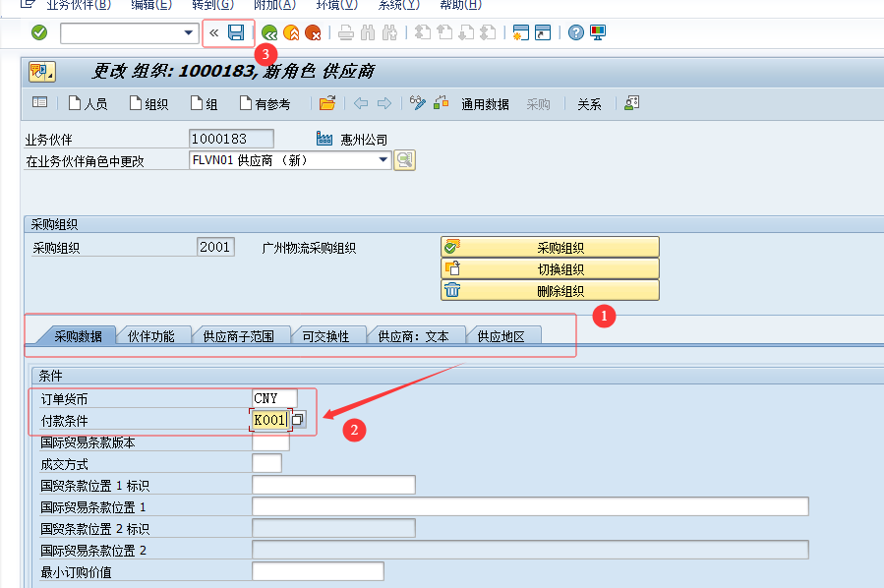Toggle display/change glasses-pencil icon
This screenshot has width=884, height=588.
coord(417,103)
